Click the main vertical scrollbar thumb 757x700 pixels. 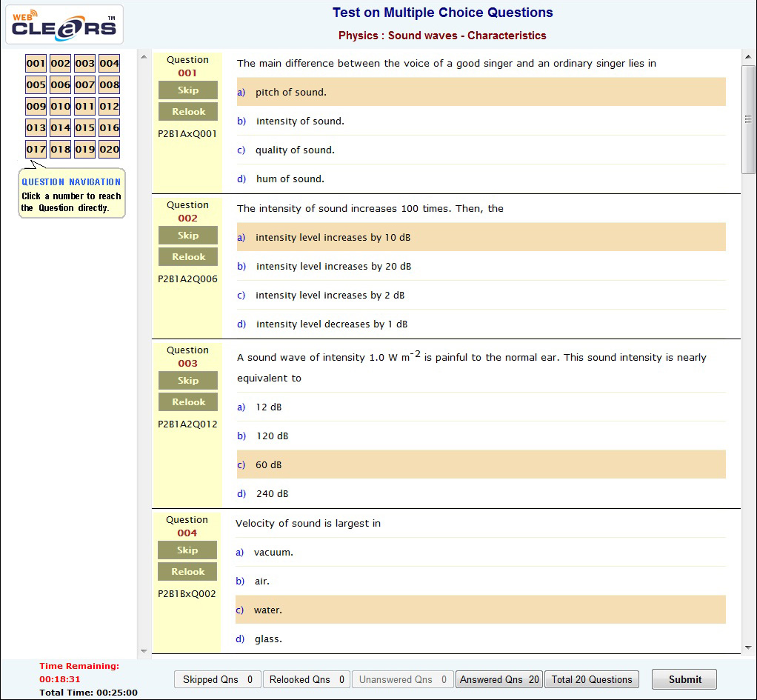pyautogui.click(x=748, y=119)
